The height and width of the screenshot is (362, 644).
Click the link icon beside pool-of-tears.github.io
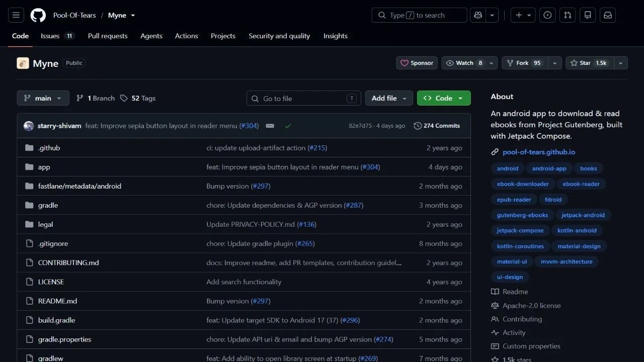tap(495, 152)
